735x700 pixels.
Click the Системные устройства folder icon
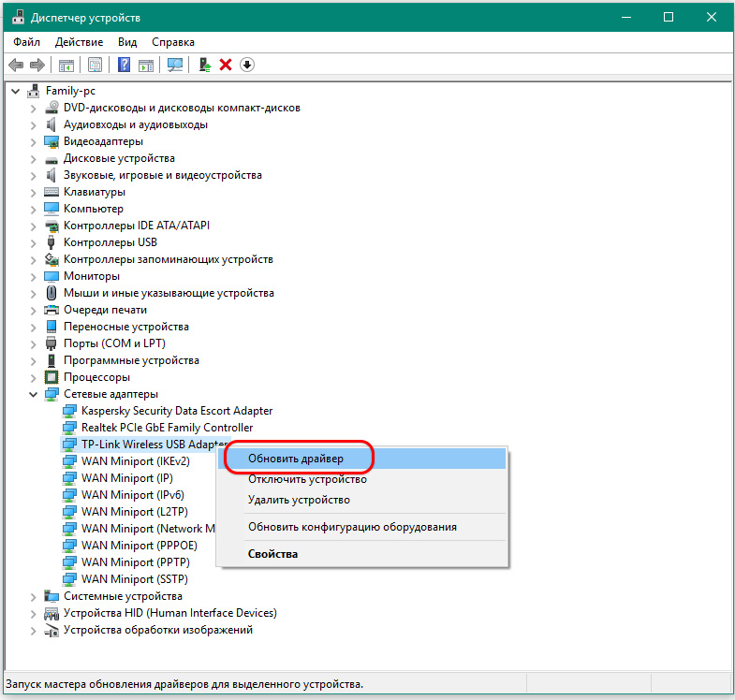tap(51, 596)
